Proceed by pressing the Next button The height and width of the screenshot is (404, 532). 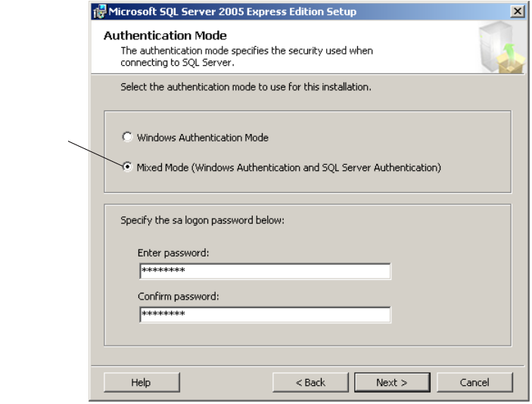point(392,383)
